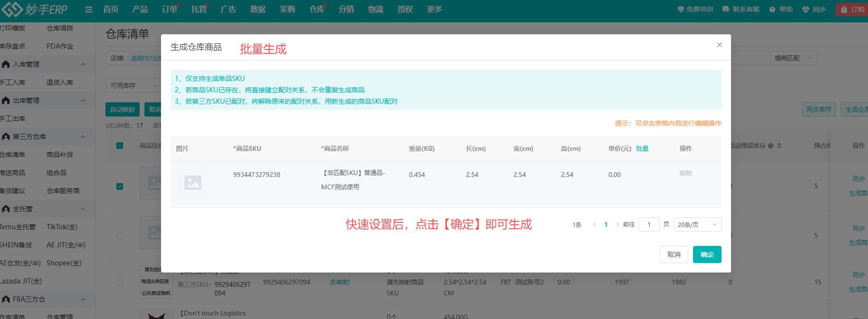Click the 批量 link beside unit price
Viewport: 868px width, 319px height.
tap(642, 149)
